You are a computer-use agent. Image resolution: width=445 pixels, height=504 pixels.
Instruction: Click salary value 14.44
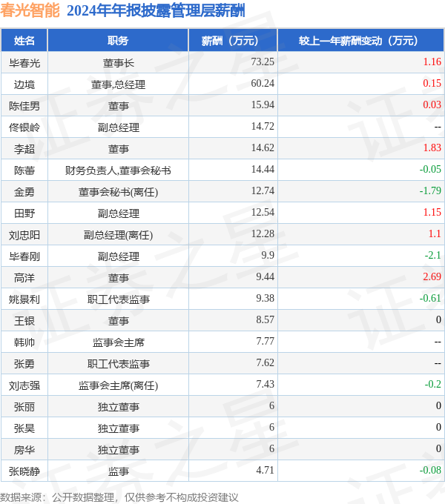point(263,170)
